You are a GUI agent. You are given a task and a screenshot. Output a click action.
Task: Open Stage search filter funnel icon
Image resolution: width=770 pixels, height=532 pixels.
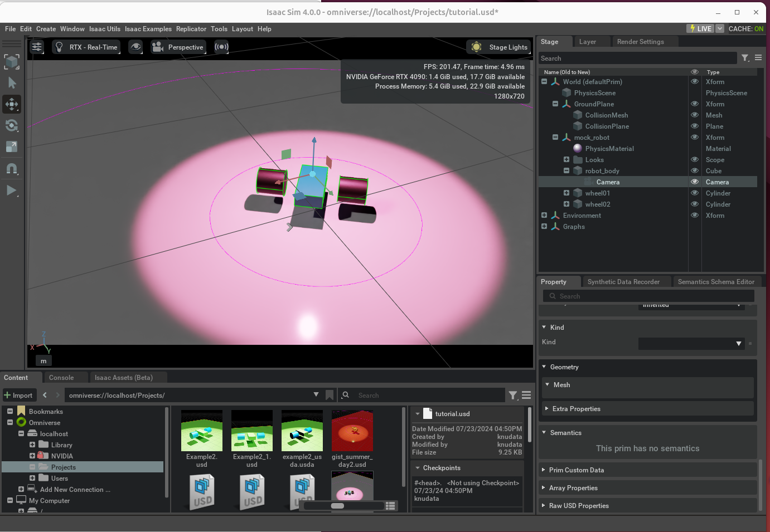(745, 58)
